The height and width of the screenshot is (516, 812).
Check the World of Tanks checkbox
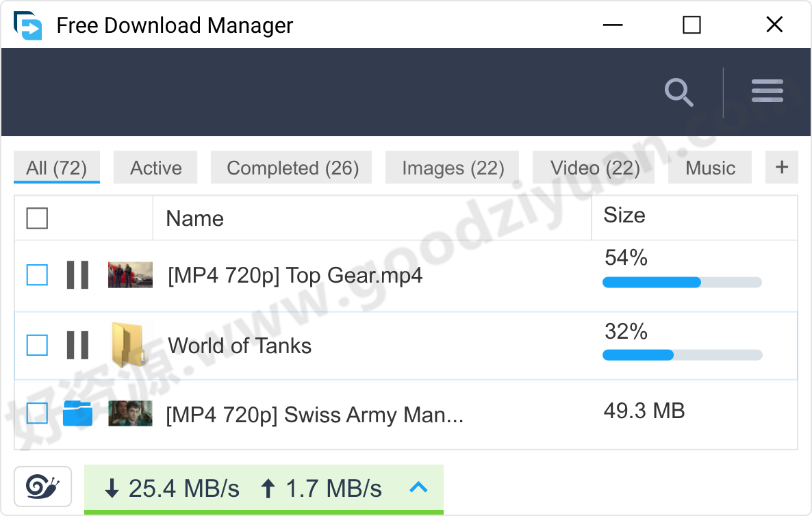pos(36,346)
